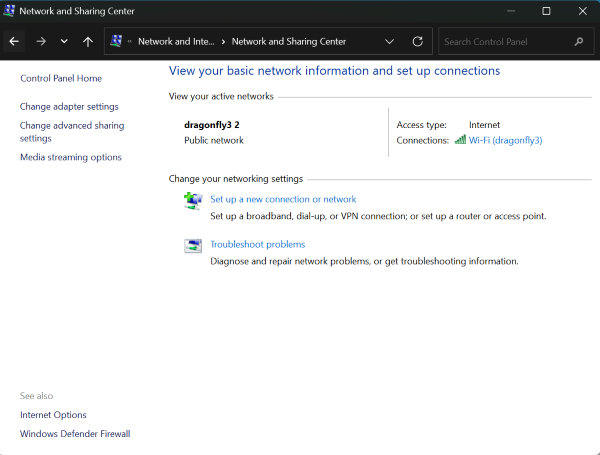Open the recent locations chevron

tap(64, 42)
